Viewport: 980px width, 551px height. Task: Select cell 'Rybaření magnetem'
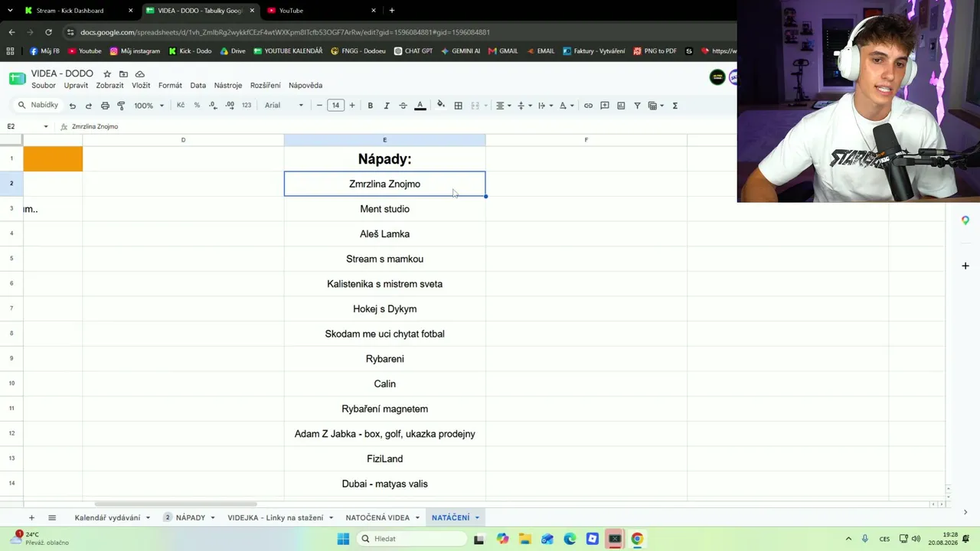click(x=384, y=409)
